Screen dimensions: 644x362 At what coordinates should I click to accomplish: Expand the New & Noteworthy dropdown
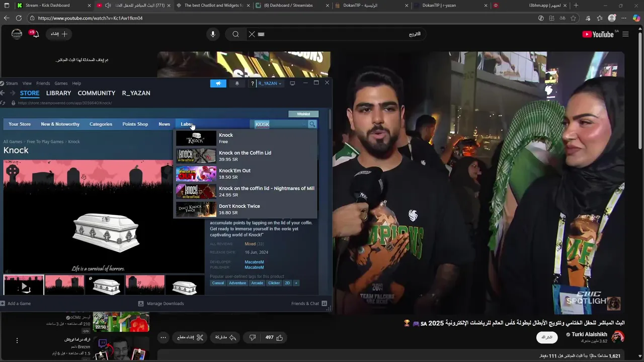tap(60, 124)
